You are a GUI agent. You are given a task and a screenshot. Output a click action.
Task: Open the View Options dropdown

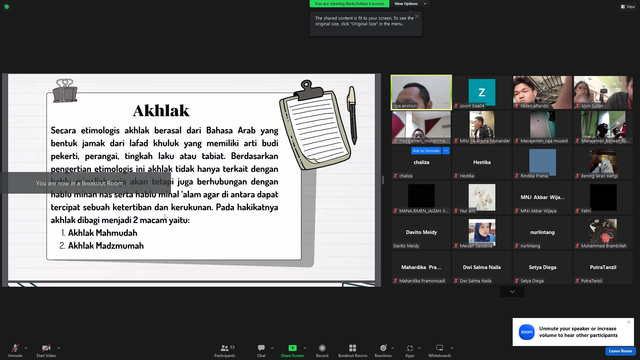coord(410,4)
